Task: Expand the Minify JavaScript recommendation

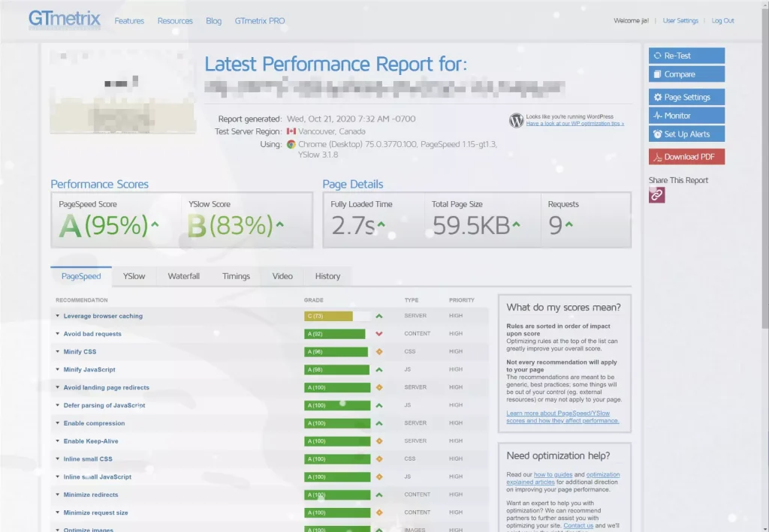Action: 89,370
